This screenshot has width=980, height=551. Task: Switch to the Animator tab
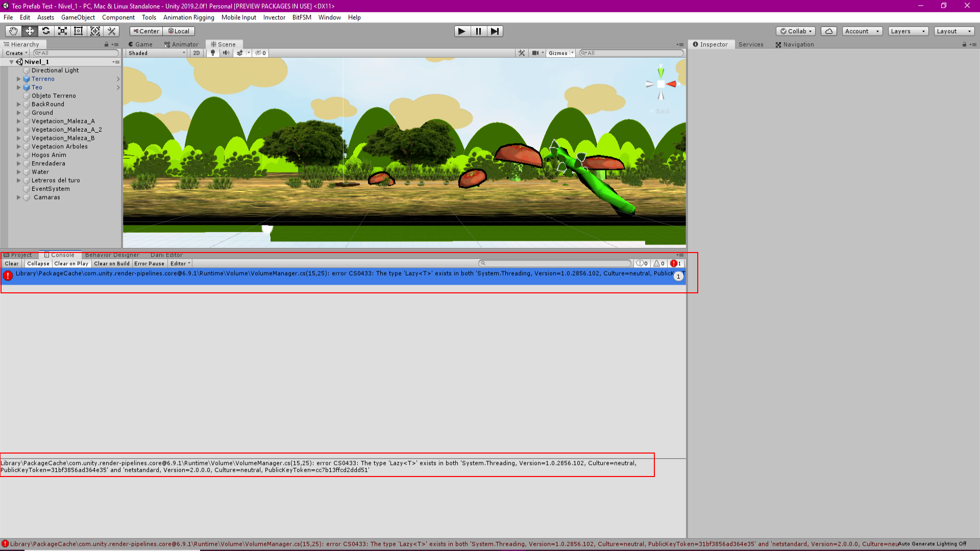(181, 44)
